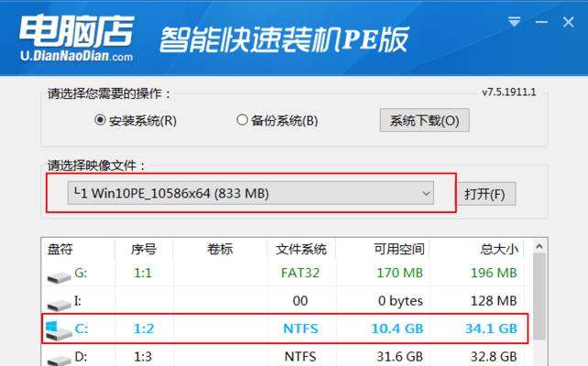This screenshot has height=366, width=588.
Task: Click the 128 MB total size cell
Action: [x=494, y=301]
